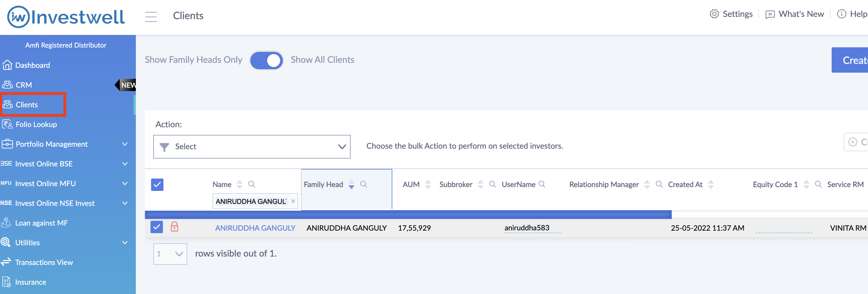Click the red lock icon for Aniruddha Ganguly
This screenshot has height=294, width=868.
pos(174,227)
